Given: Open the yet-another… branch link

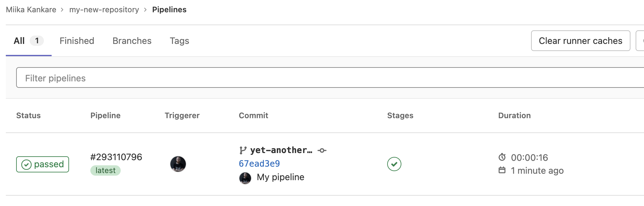Looking at the screenshot, I should click(281, 150).
